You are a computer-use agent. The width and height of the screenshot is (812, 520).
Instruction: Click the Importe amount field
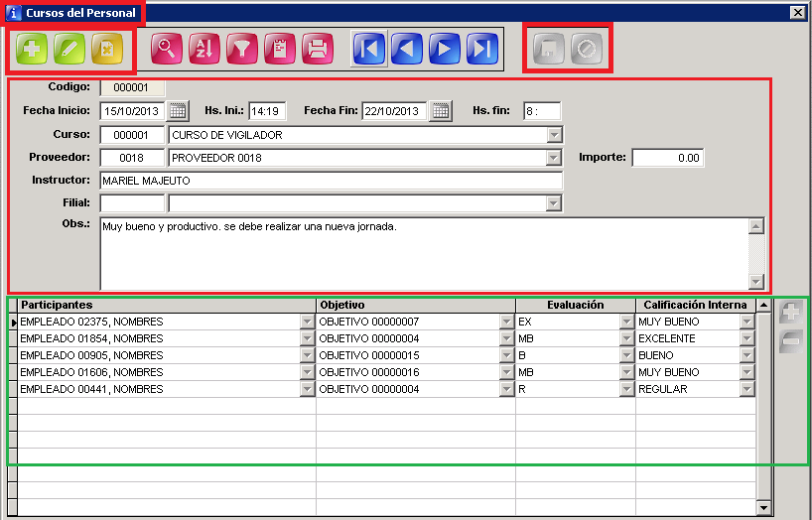(667, 158)
